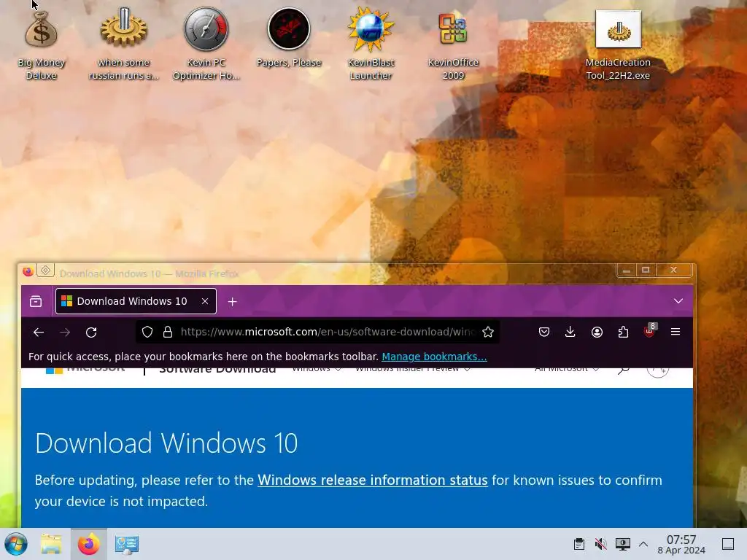Follow the Windows release information status link
This screenshot has width=747, height=560.
373,480
